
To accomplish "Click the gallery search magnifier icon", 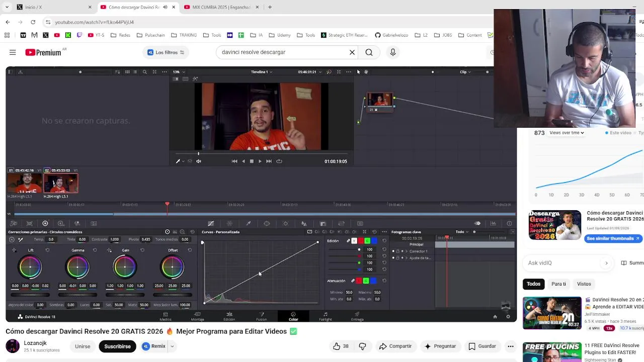I will pos(145,72).
